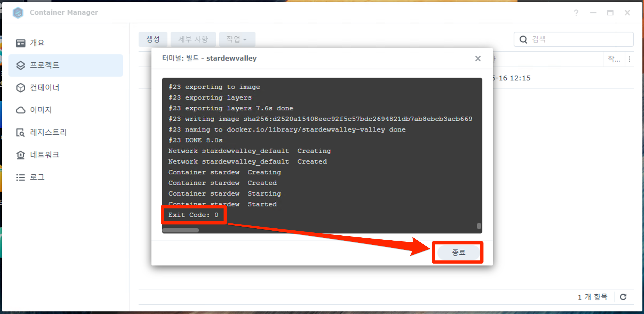This screenshot has width=644, height=314.
Task: Open the 이미지 section
Action: tap(66, 110)
